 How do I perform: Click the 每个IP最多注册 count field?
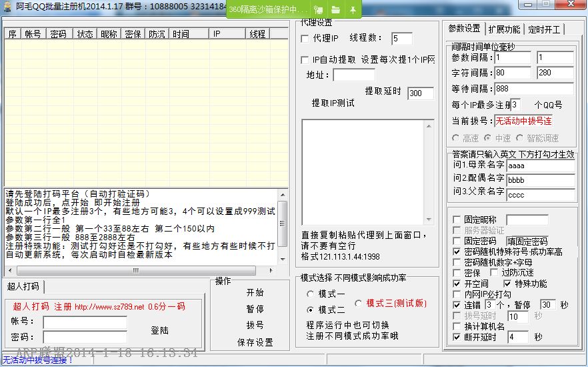515,105
